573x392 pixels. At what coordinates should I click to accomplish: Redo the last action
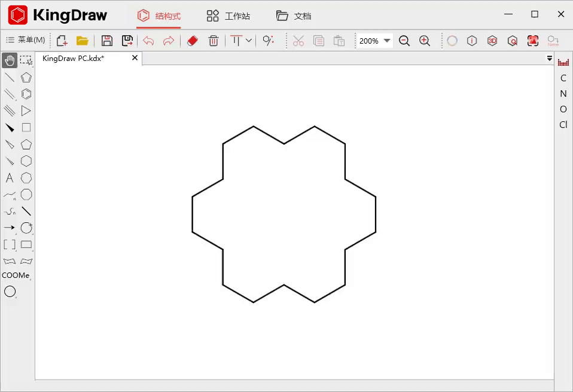pyautogui.click(x=169, y=41)
